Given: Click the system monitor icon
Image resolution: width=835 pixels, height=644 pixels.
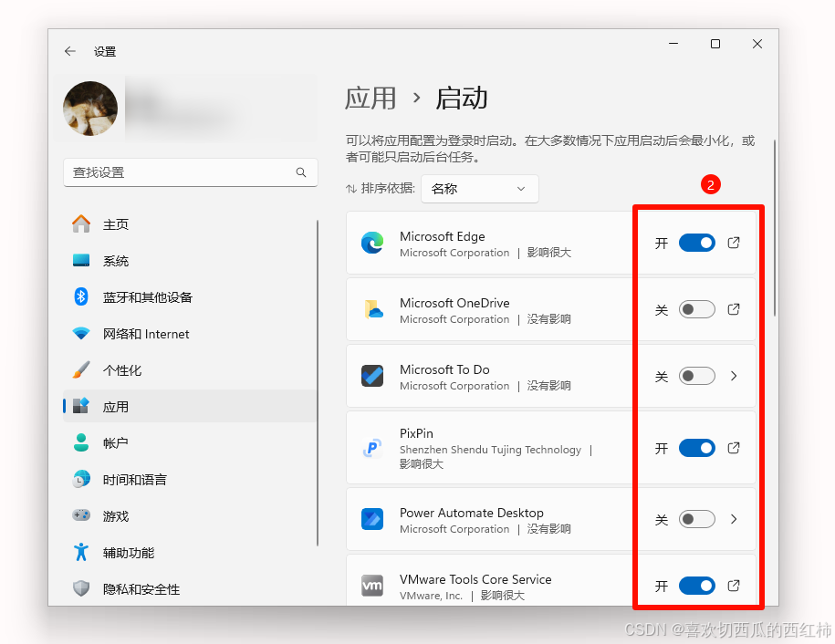Looking at the screenshot, I should point(81,260).
